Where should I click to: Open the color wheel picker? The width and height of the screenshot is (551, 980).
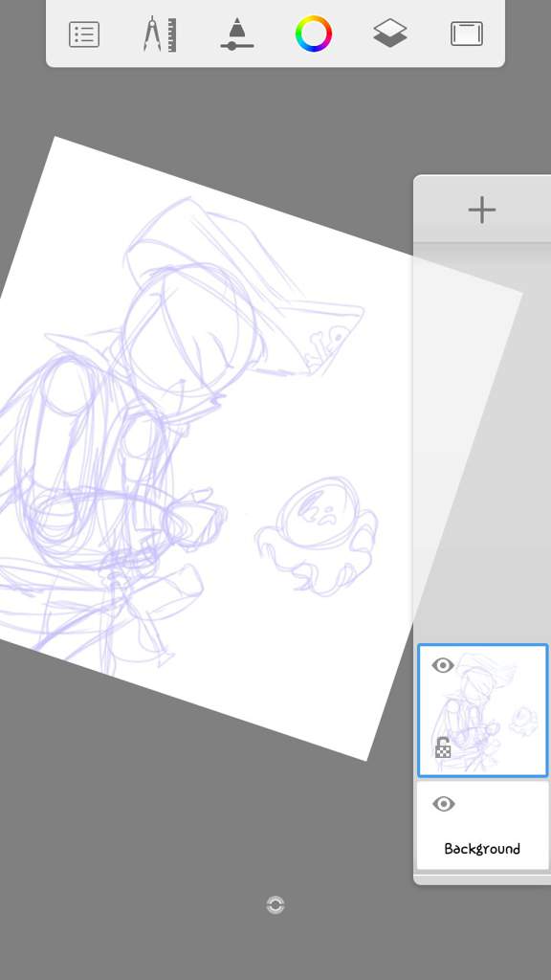[x=314, y=33]
